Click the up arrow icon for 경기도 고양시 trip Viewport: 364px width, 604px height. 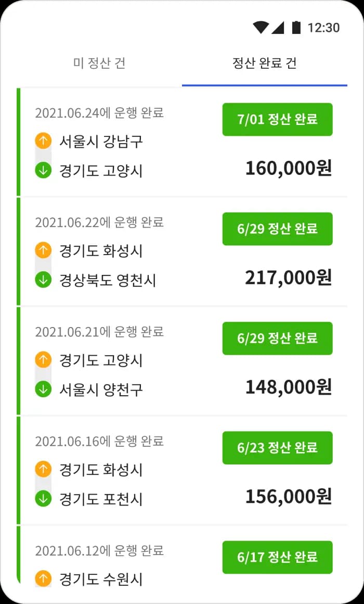43,360
